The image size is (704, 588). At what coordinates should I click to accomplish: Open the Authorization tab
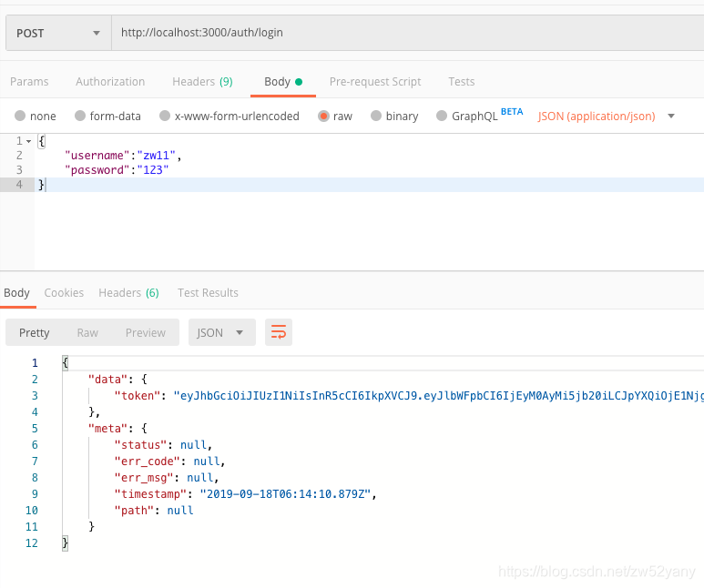[x=110, y=82]
